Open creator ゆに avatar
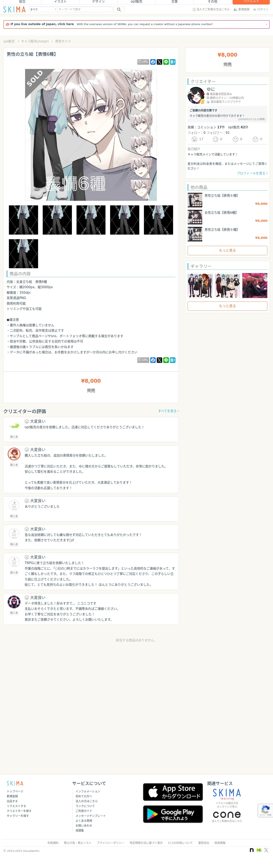 (196, 95)
